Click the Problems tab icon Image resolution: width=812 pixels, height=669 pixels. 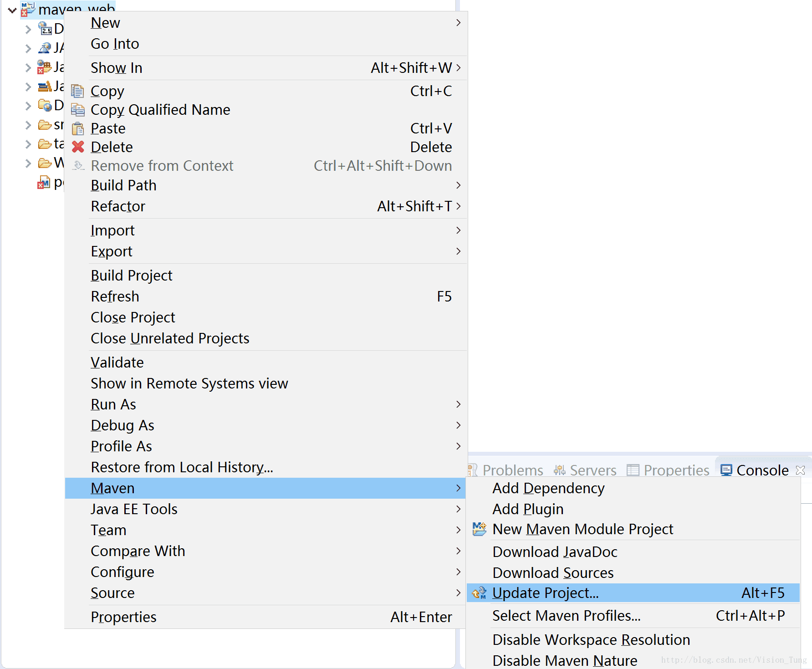pyautogui.click(x=473, y=470)
